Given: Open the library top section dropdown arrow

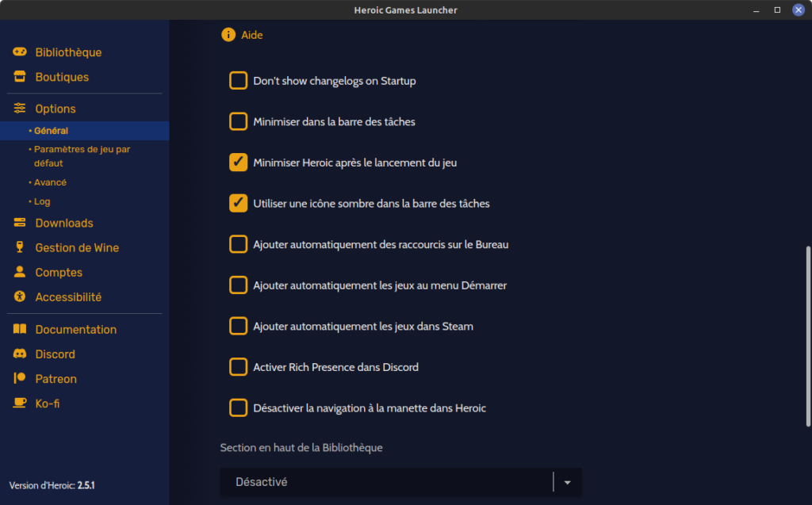Looking at the screenshot, I should 568,482.
